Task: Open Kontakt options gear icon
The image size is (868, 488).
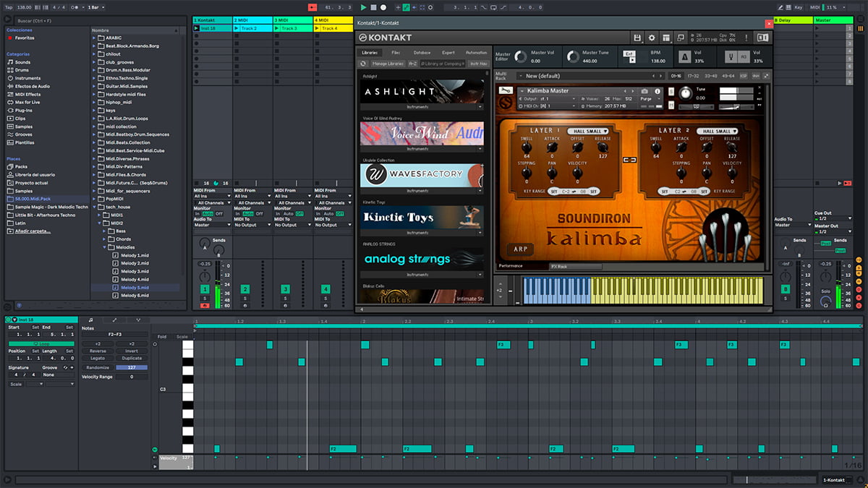Action: point(652,38)
